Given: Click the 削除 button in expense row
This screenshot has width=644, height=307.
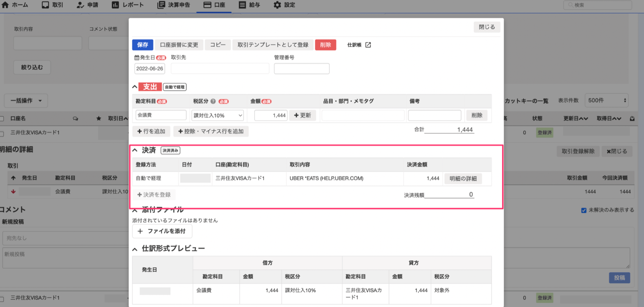Looking at the screenshot, I should click(477, 115).
